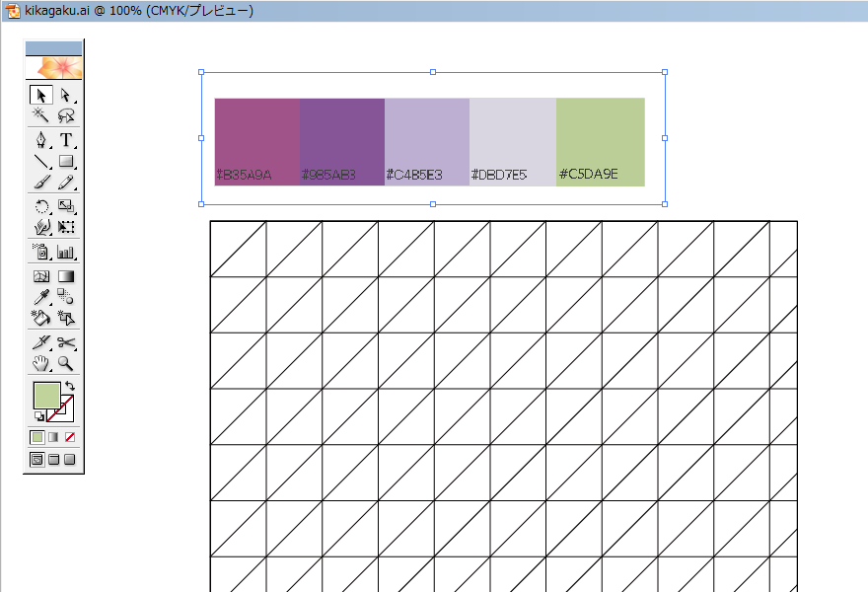The width and height of the screenshot is (868, 592).
Task: Switch to Standard Screen Mode
Action: coord(37,459)
